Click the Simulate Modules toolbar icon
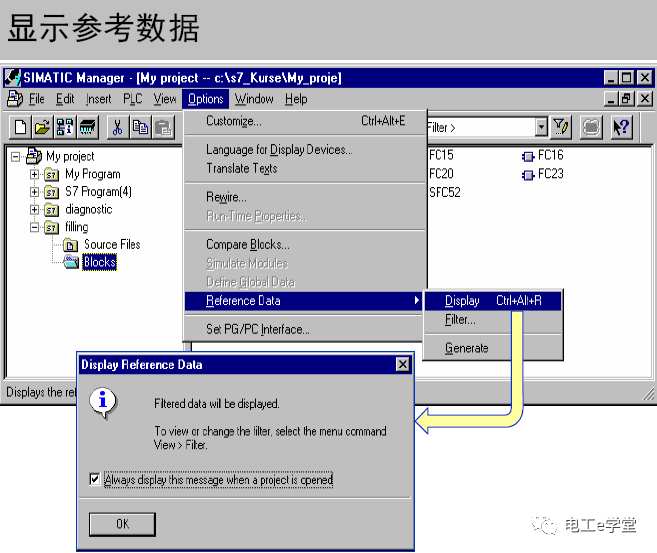The width and height of the screenshot is (657, 553). pos(591,127)
